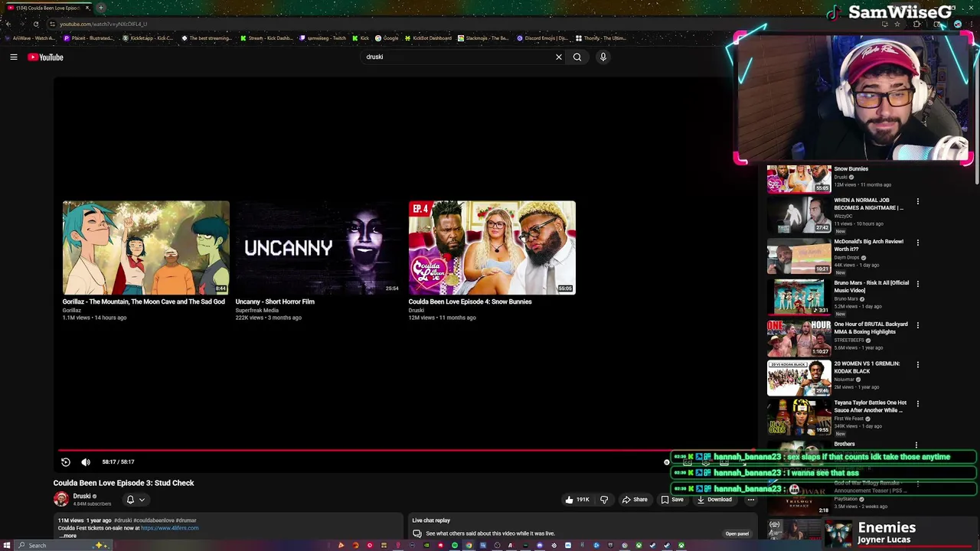This screenshot has height=551, width=980.
Task: Click the #couldabeenlove hashtag
Action: (x=155, y=520)
